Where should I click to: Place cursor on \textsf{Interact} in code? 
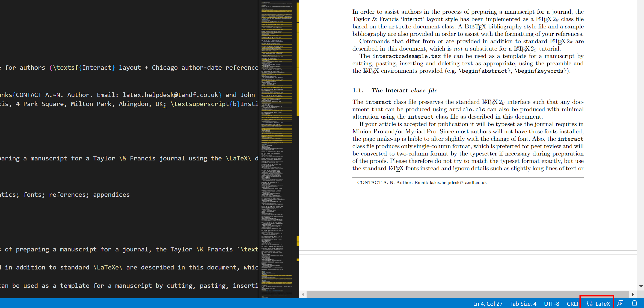84,68
